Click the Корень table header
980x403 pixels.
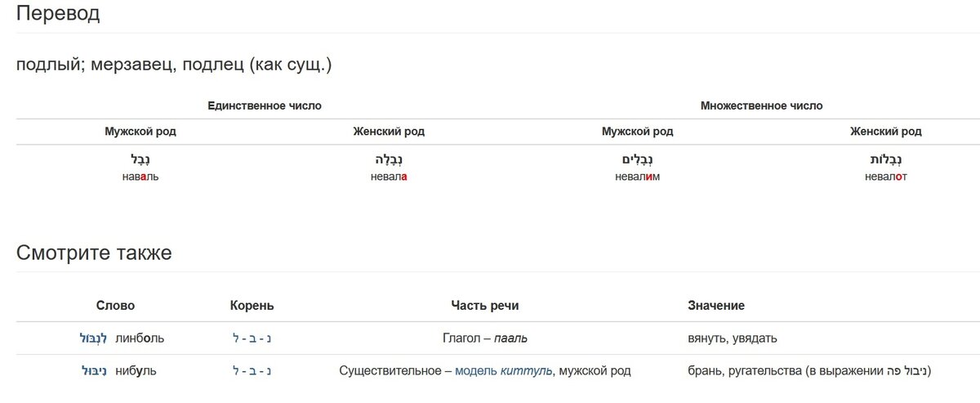pyautogui.click(x=252, y=306)
